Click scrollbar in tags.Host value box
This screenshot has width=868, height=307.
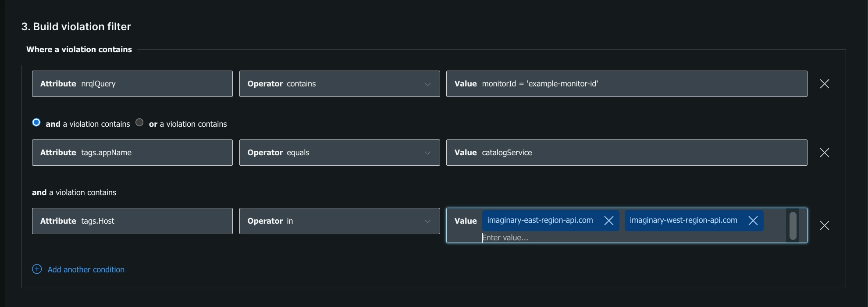(x=793, y=226)
